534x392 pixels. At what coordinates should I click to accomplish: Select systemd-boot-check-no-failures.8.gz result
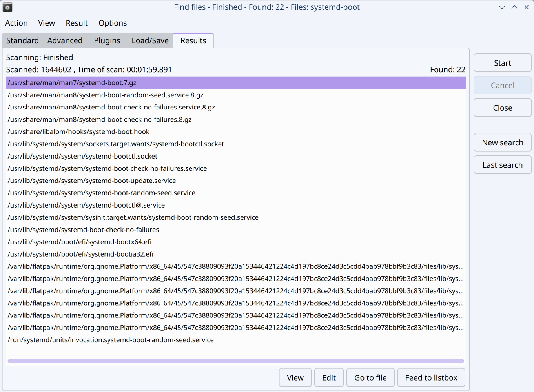(236, 119)
